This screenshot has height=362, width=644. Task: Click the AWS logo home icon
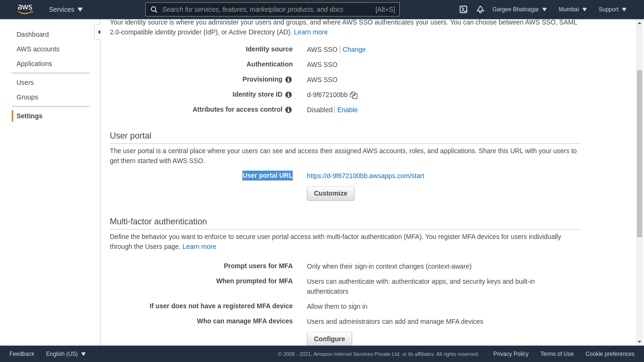[x=25, y=9]
